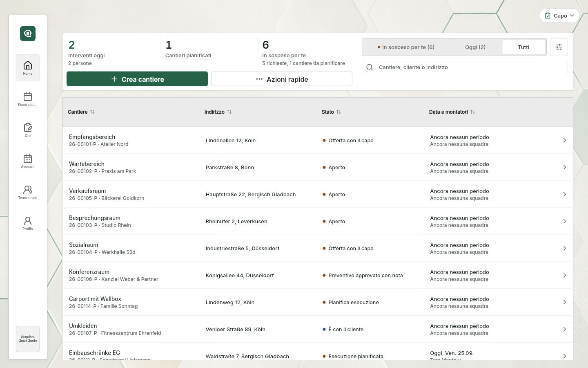588x368 pixels.
Task: Sort by Stato column arrows
Action: (x=339, y=112)
